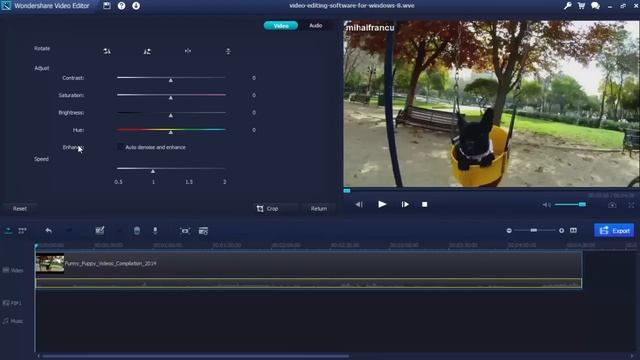Select the PIP 1 track label

12,303
